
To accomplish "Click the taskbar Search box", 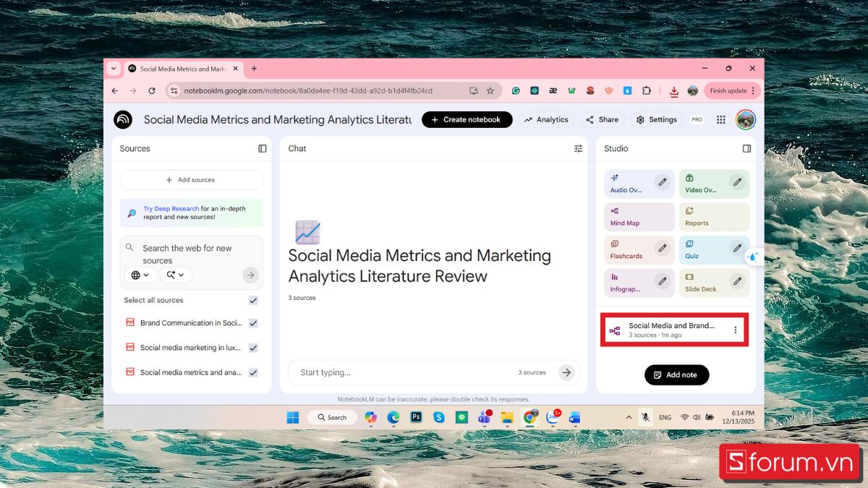I will click(x=331, y=417).
